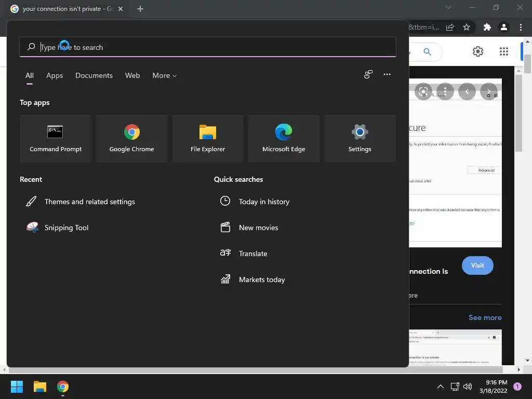Select Translate quick search
Screen dimensions: 532x399
click(x=244, y=254)
